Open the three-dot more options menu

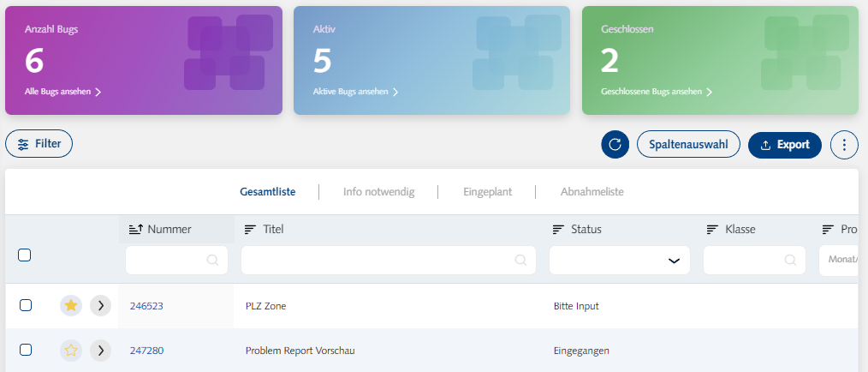click(x=844, y=145)
